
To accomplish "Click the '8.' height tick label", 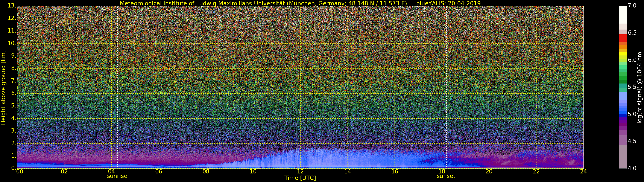I will [x=14, y=68].
